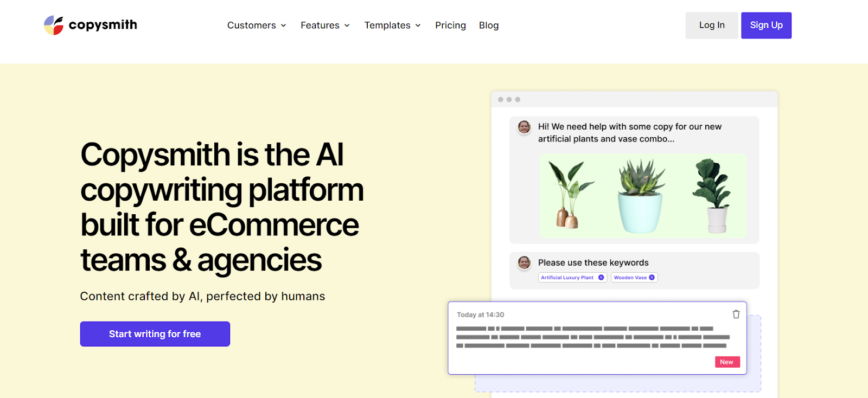868x398 pixels.
Task: Remove the Wooden Vase keyword tag
Action: click(652, 278)
